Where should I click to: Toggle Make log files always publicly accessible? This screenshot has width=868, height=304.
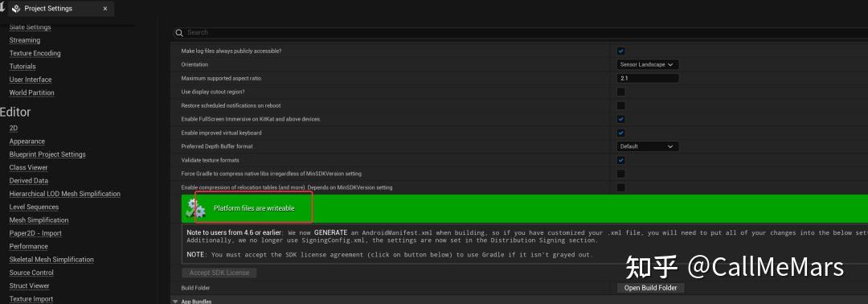click(x=621, y=51)
